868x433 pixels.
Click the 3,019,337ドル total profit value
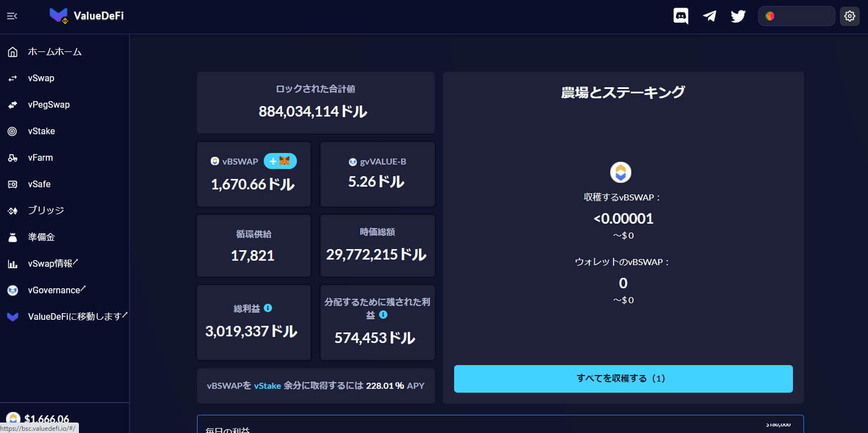coord(252,331)
